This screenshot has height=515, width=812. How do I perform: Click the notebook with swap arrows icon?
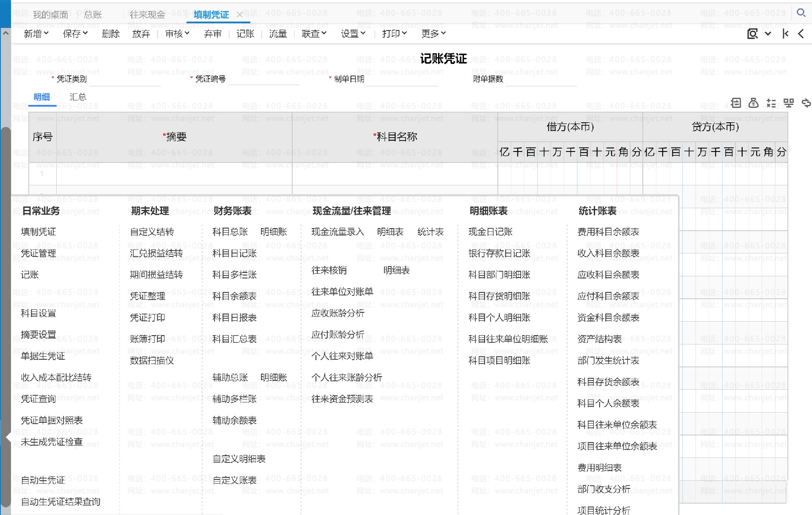click(x=736, y=103)
